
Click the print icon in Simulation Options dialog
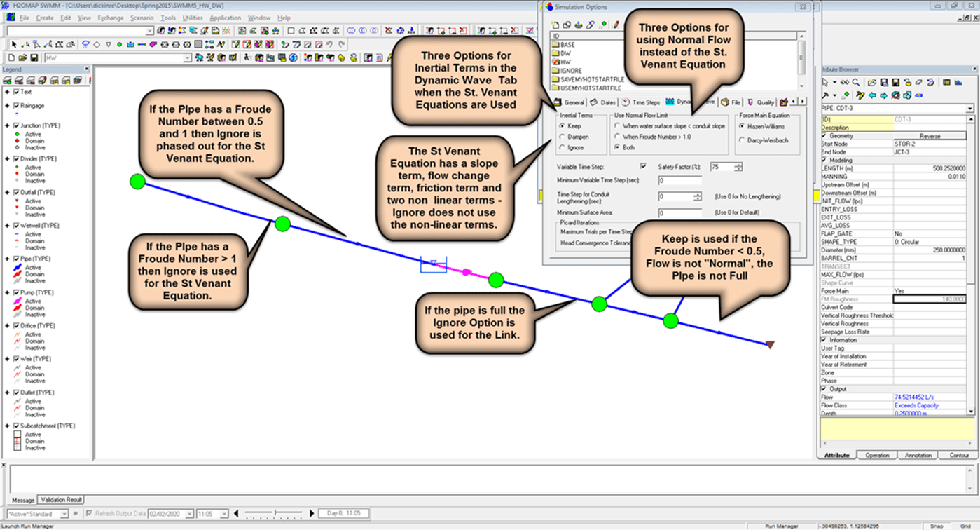tap(578, 25)
